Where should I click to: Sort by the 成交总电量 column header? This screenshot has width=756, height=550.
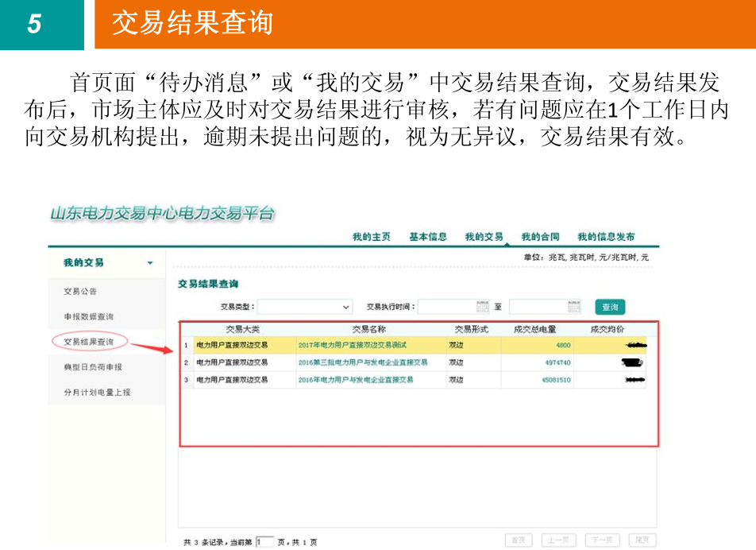(x=534, y=329)
